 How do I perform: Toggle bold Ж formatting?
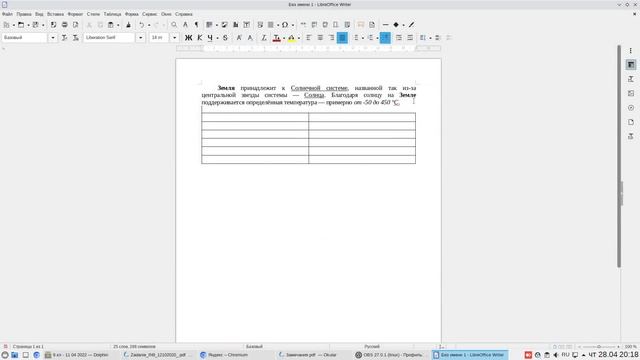[x=188, y=38]
